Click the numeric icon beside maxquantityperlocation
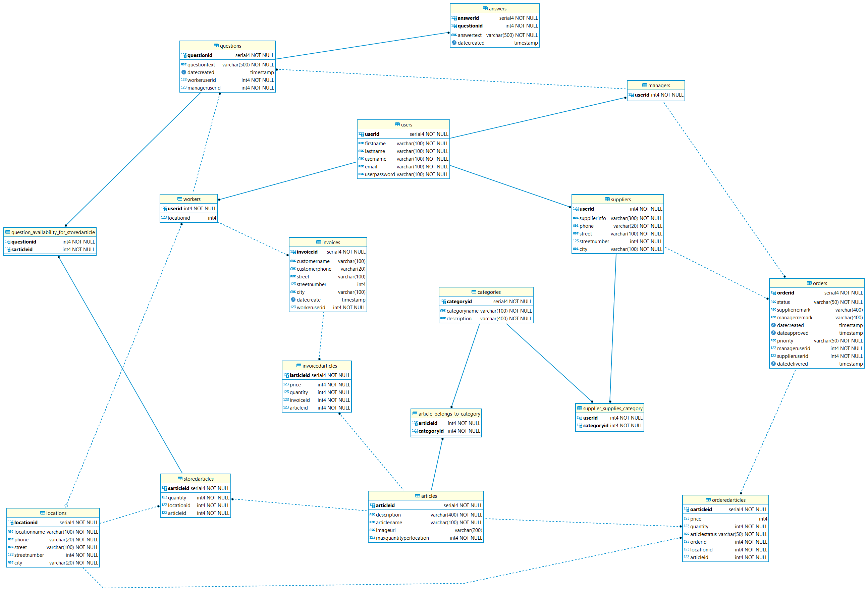Screen dimensions: 868x592 pyautogui.click(x=372, y=538)
